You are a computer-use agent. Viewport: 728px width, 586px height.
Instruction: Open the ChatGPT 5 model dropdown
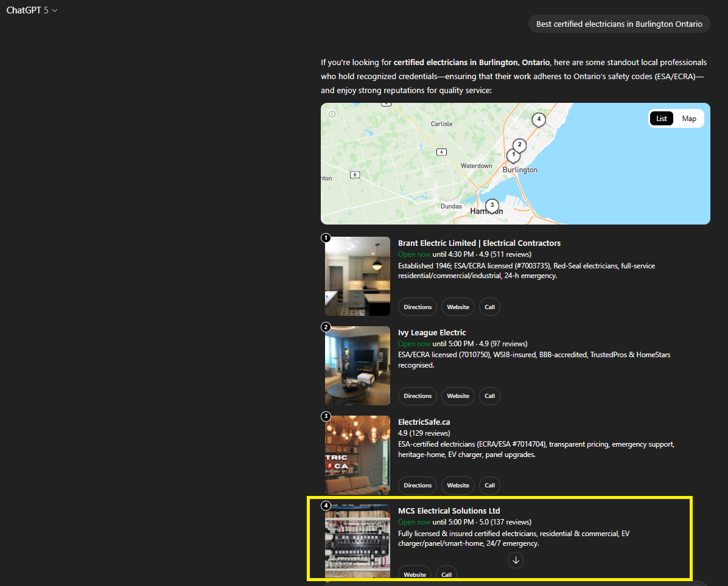(x=32, y=10)
